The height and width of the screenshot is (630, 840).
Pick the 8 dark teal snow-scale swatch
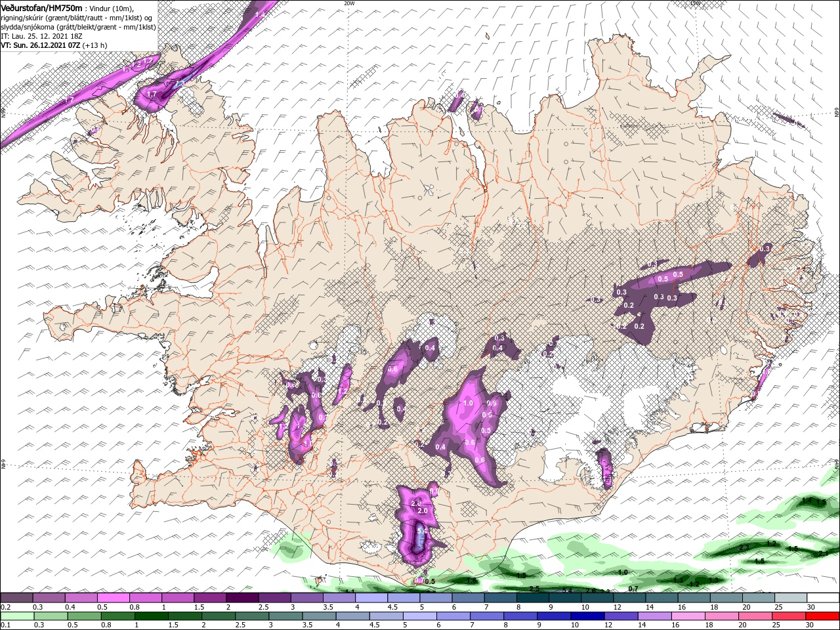(x=532, y=598)
